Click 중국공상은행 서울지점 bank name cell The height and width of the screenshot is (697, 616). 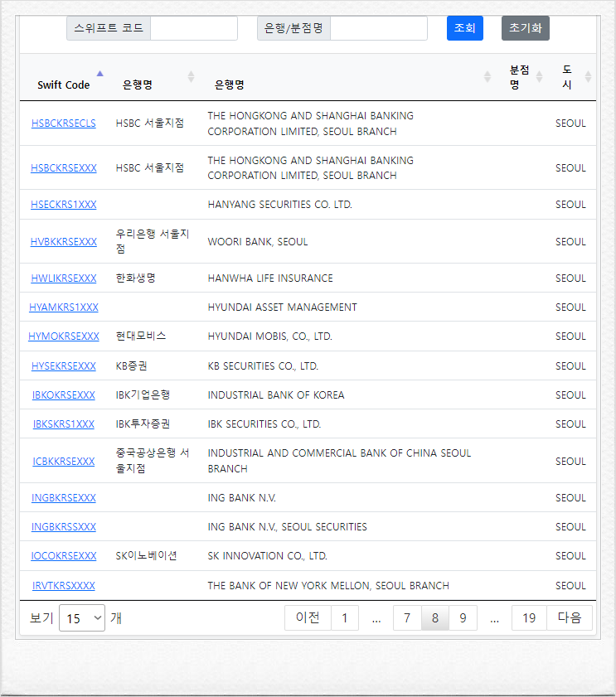pos(153,461)
